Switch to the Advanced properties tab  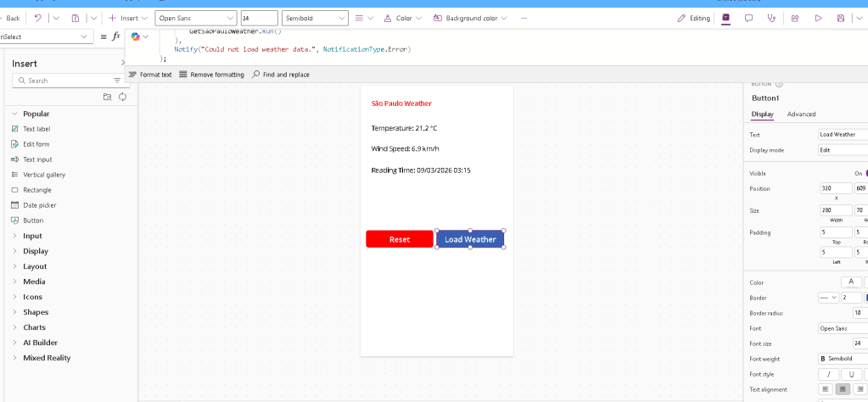click(801, 114)
